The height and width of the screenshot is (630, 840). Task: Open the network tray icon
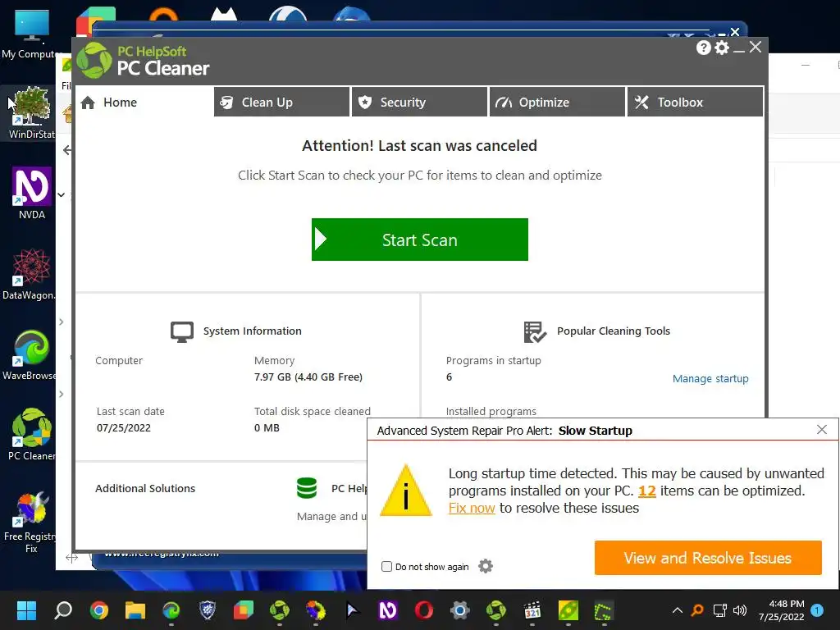pos(719,610)
